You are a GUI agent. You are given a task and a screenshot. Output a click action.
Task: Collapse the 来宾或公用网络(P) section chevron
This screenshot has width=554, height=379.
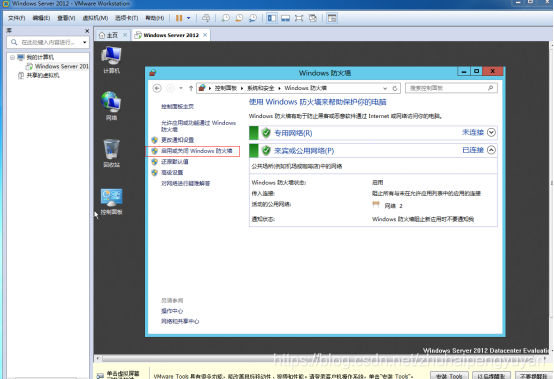click(x=491, y=150)
